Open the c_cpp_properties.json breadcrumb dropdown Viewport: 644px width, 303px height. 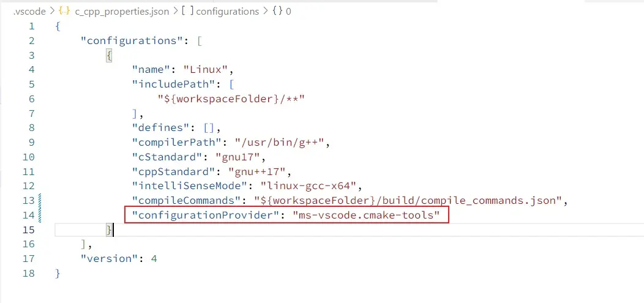pos(125,11)
